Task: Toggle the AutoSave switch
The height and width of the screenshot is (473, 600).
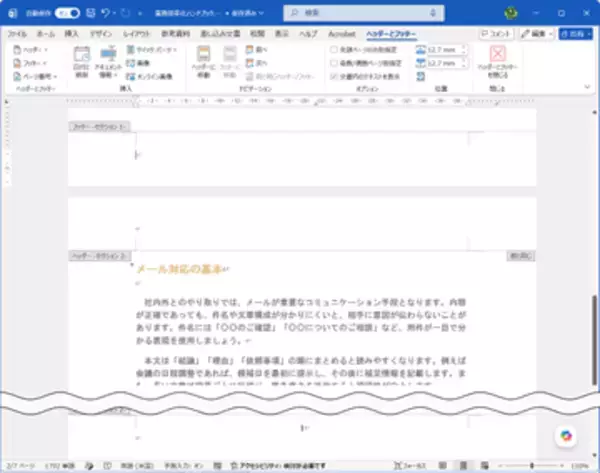Action: (67, 13)
